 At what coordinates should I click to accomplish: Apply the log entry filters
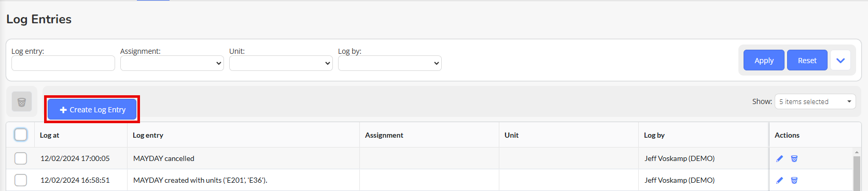pos(764,61)
